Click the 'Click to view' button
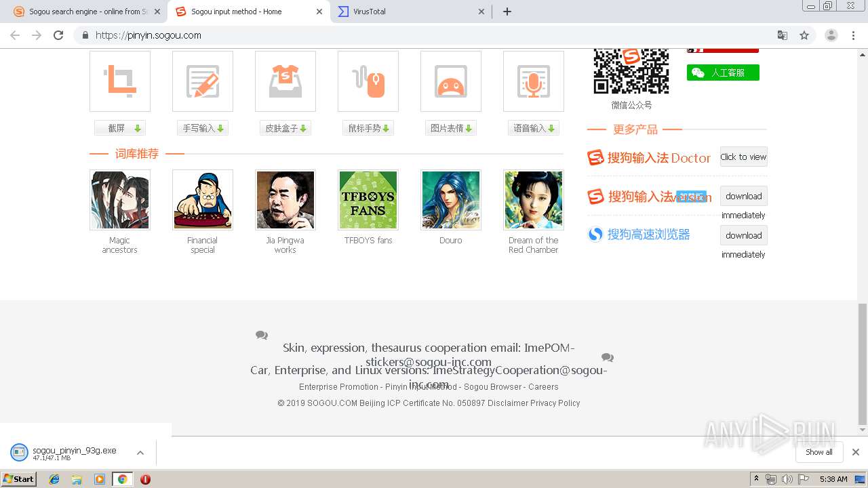This screenshot has height=488, width=868. 743,157
